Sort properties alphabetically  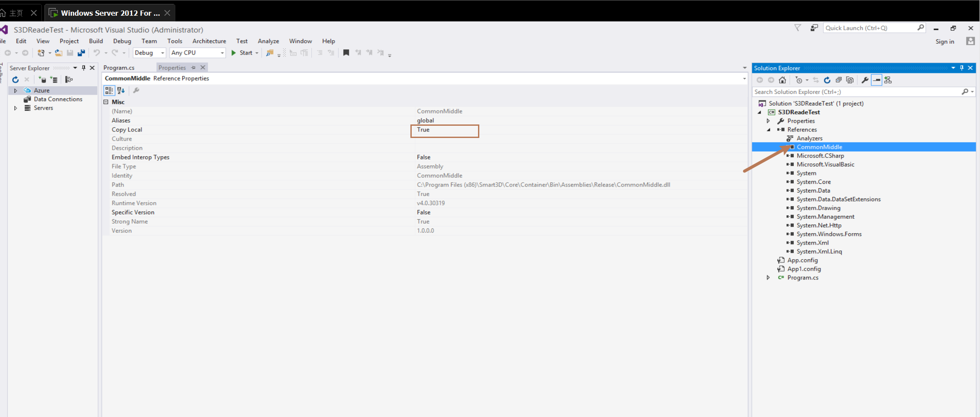point(121,90)
